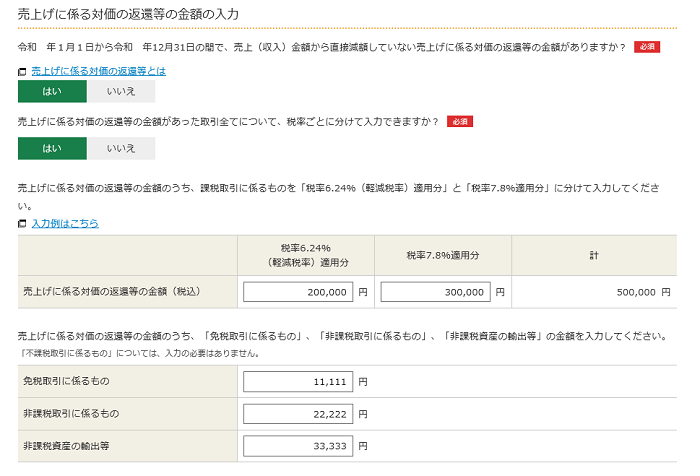Focus the 非課税取引に係るもの input field
Viewport: 700px width, 476px height.
tap(297, 413)
